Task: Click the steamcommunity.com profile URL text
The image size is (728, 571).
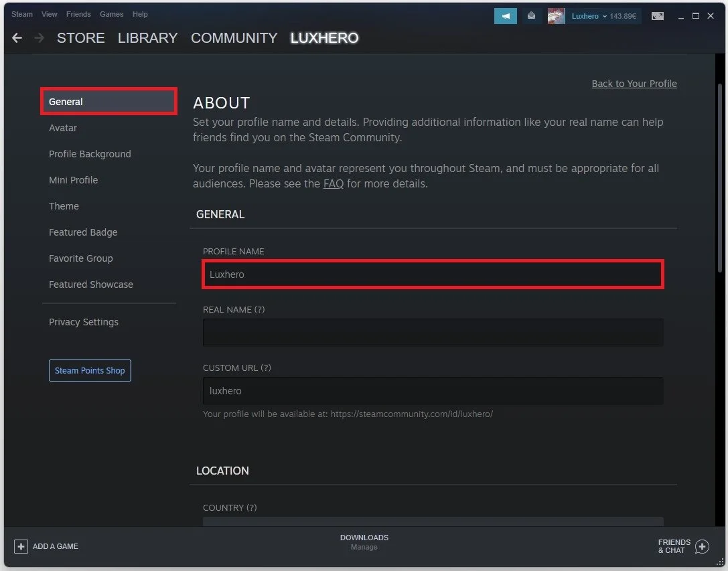Action: 411,414
